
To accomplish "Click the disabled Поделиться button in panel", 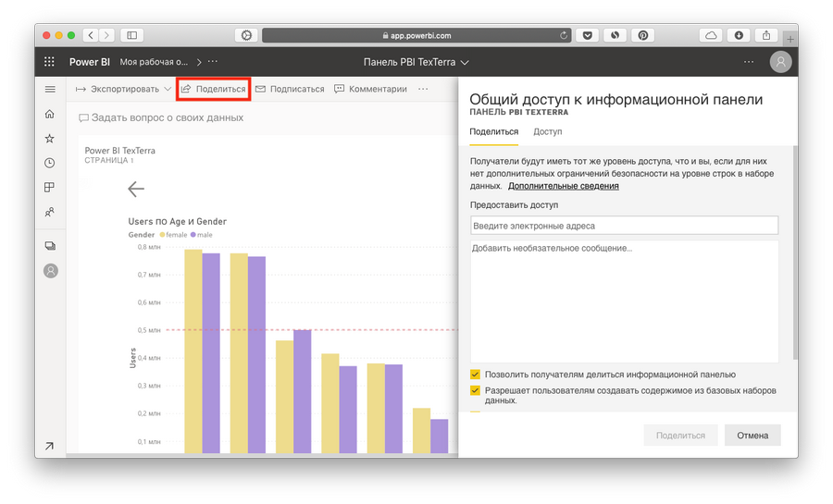I will click(680, 435).
